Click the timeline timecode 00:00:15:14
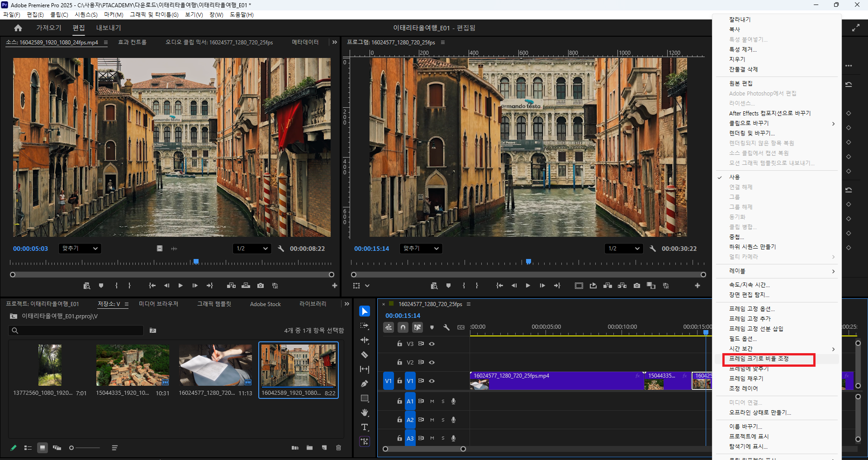 (403, 316)
